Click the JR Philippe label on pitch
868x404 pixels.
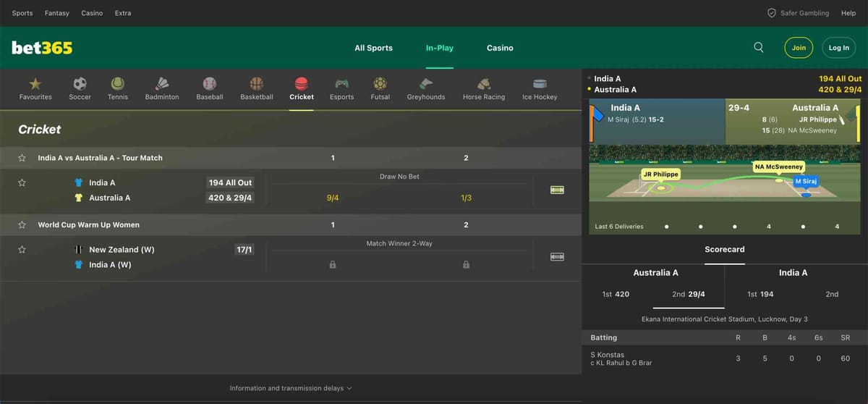pos(660,174)
